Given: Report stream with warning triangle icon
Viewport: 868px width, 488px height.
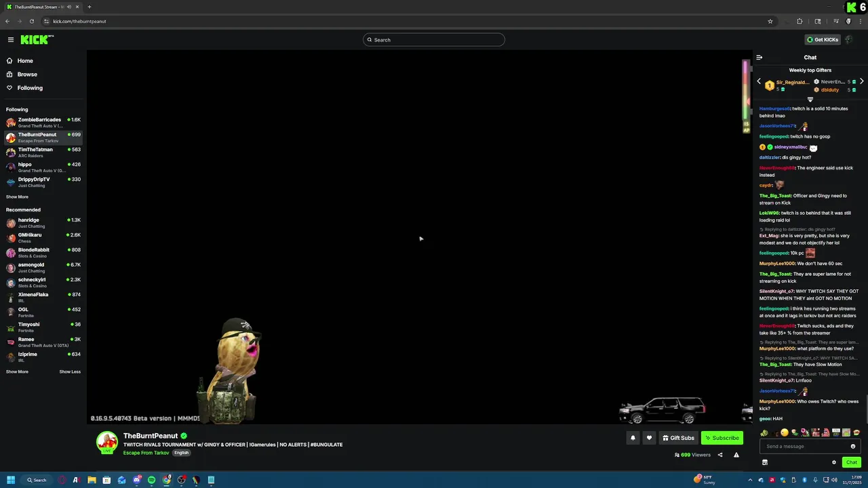Looking at the screenshot, I should [x=736, y=455].
